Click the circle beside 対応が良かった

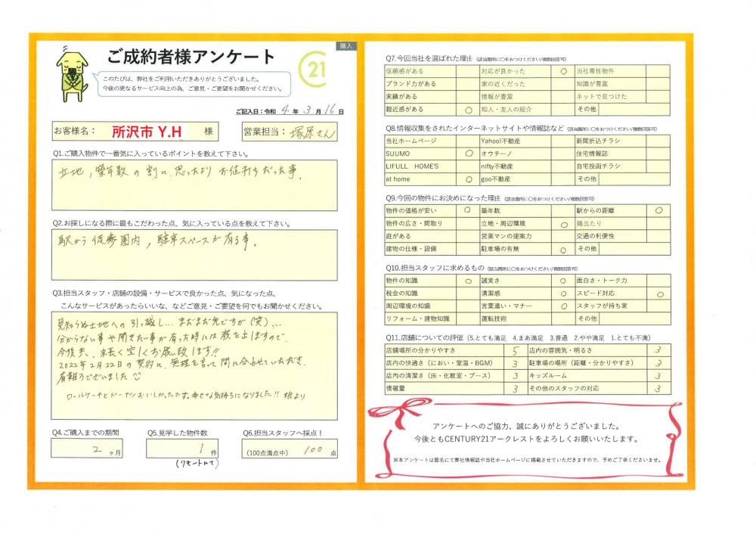point(563,70)
